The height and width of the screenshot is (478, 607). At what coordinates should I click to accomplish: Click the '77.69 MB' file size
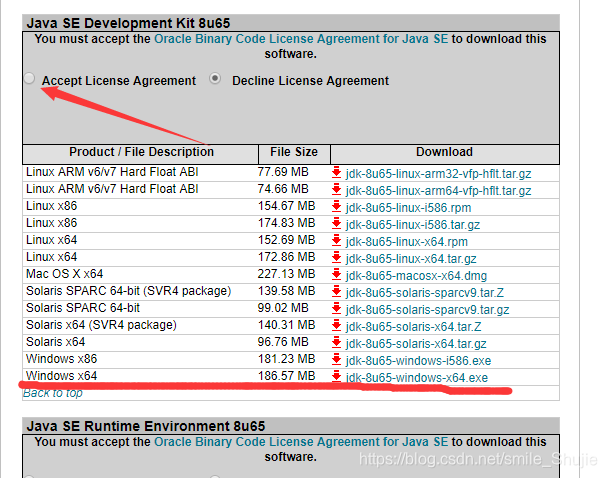pos(283,172)
